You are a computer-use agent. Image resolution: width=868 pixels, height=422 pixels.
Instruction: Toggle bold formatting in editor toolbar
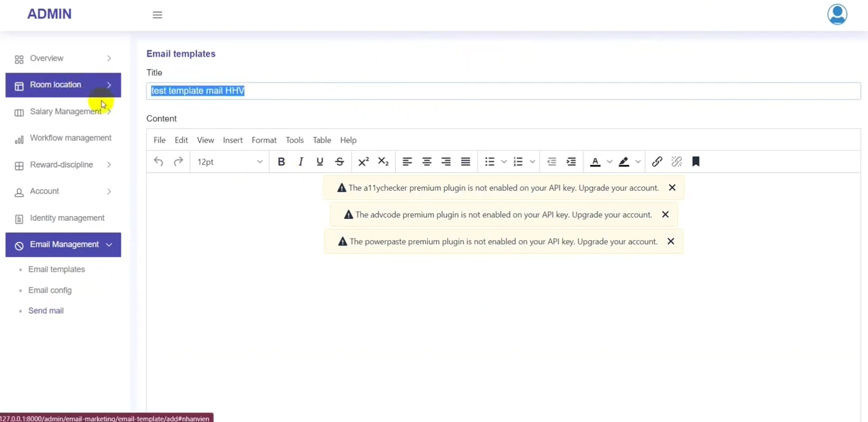pyautogui.click(x=281, y=162)
